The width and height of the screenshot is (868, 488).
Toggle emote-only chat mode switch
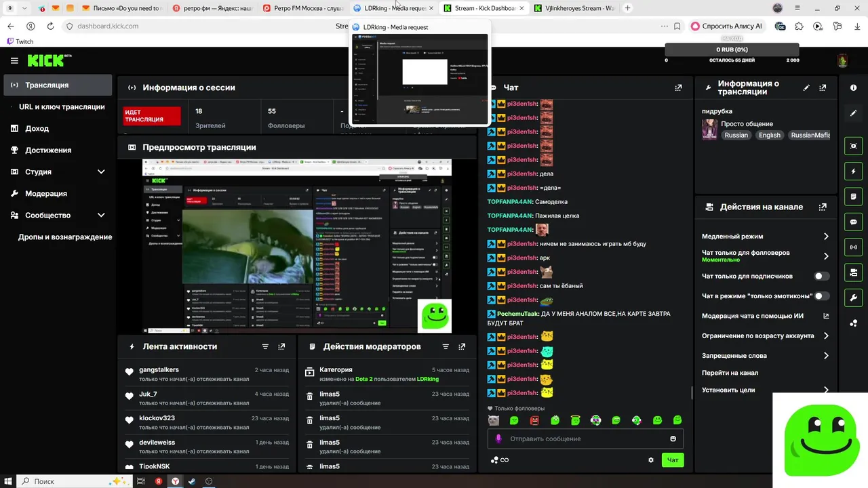821,296
